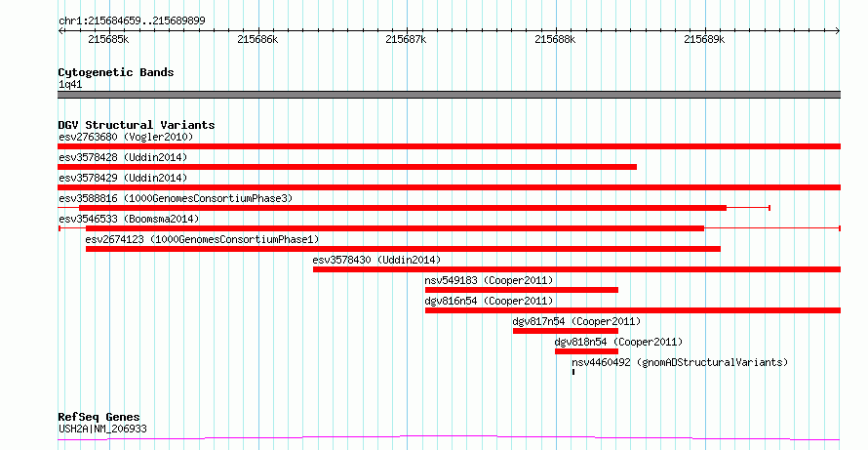The width and height of the screenshot is (868, 450).
Task: Open esv3578429 (Uddin2014) variant label
Action: pyautogui.click(x=123, y=178)
